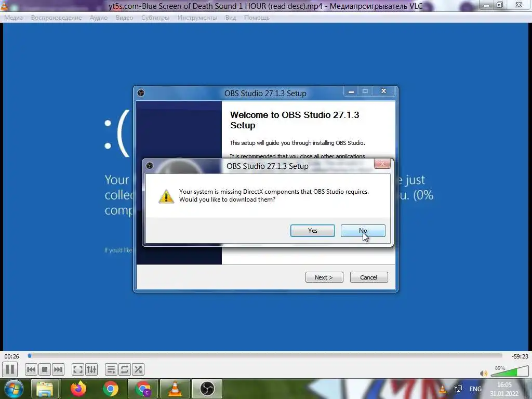Click OBS logo in Setup wizard title bar
Screen dimensions: 532x399
141,93
